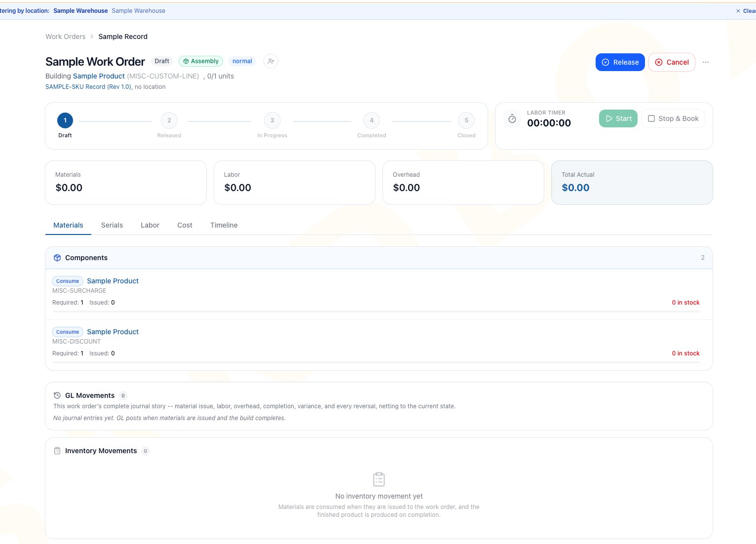Release the work order
756x544 pixels.
[x=620, y=62]
